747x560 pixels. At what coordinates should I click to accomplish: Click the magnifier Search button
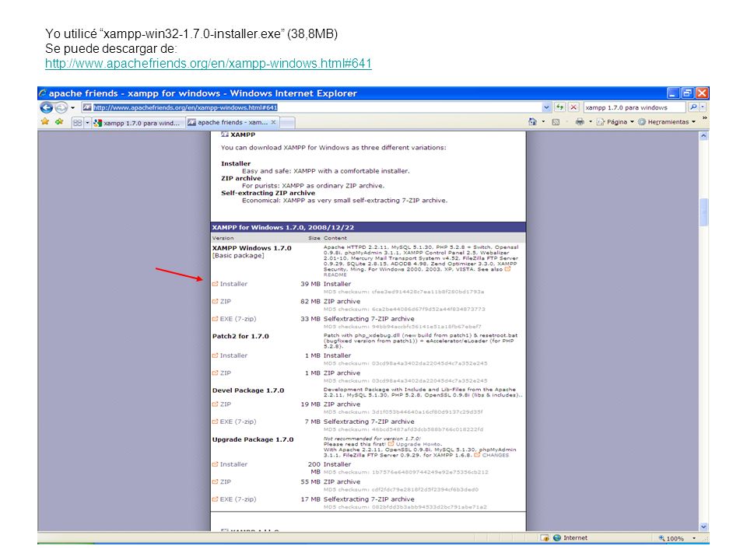point(693,107)
